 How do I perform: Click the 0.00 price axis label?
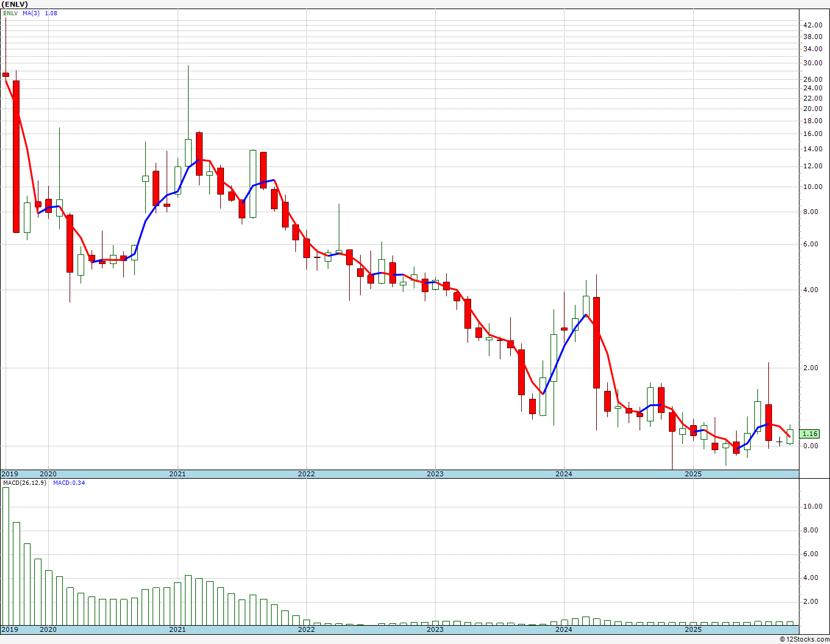[810, 446]
